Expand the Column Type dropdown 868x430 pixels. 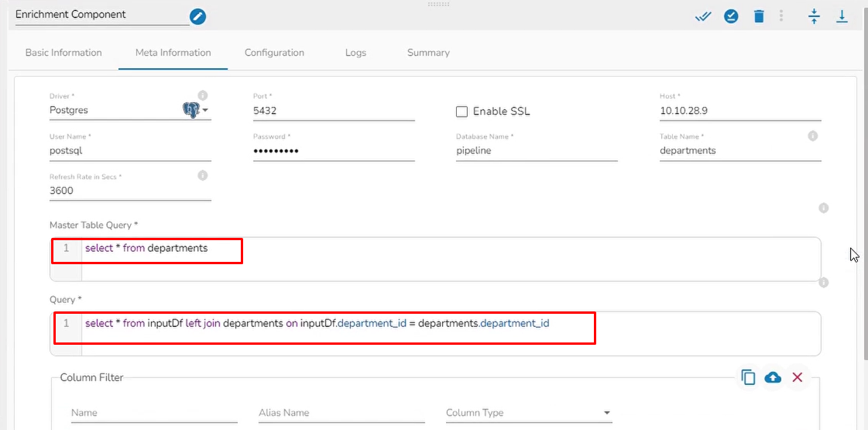tap(606, 413)
